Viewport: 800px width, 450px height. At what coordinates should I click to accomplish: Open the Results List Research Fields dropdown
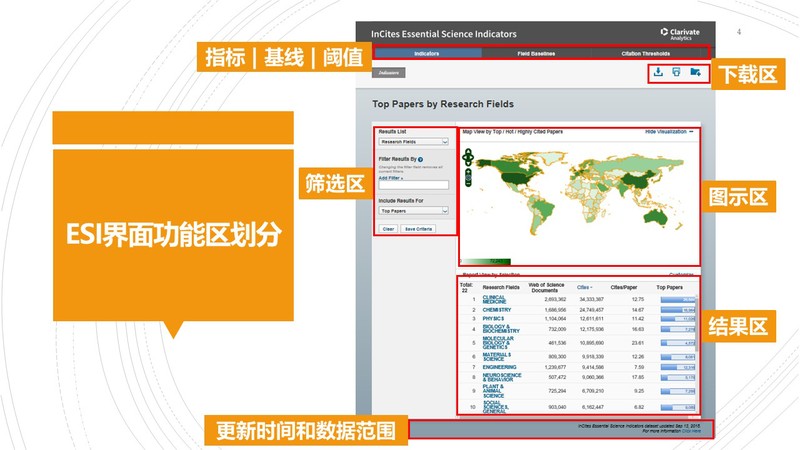[x=413, y=142]
